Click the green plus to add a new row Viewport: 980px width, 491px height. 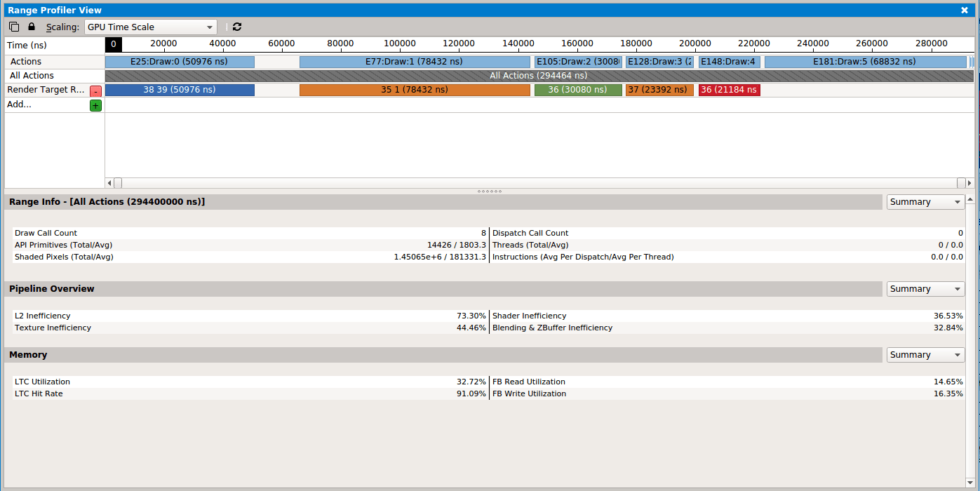click(x=95, y=105)
